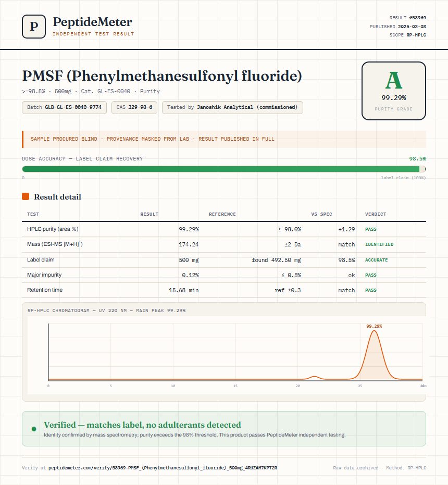Click the IDENTIFIED verdict
448x485 pixels.
(x=379, y=244)
